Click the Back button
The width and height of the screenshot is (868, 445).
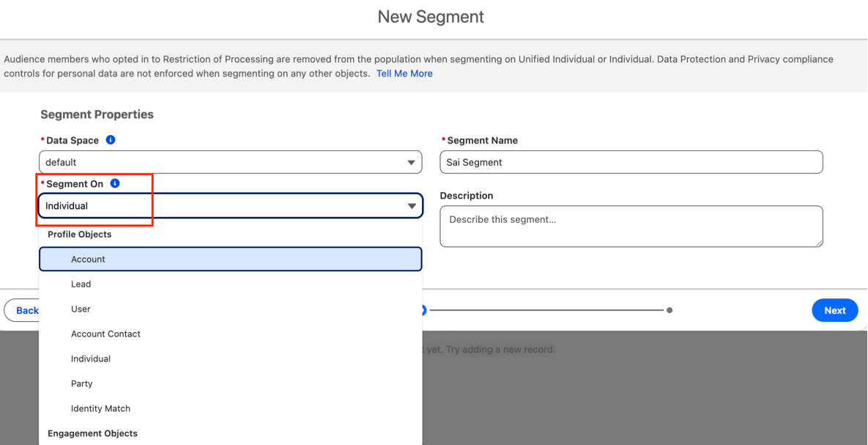[25, 311]
